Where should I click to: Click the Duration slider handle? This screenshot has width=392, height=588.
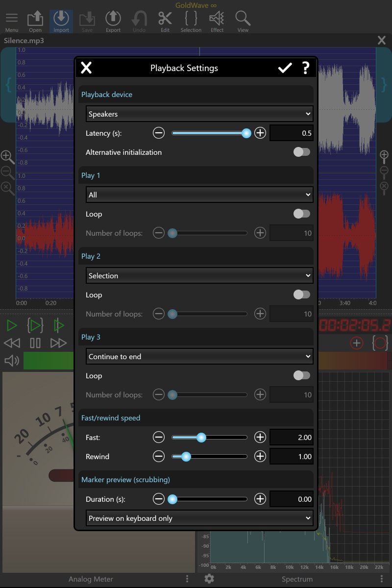(172, 499)
